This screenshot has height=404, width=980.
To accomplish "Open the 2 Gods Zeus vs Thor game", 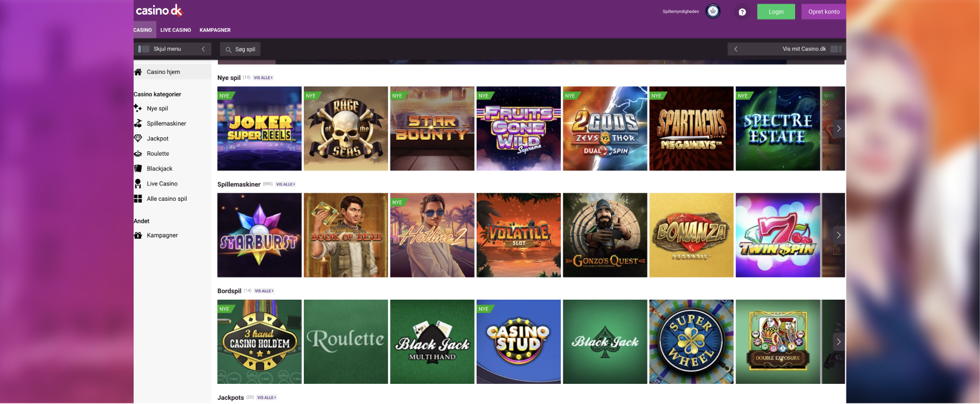I will (605, 129).
